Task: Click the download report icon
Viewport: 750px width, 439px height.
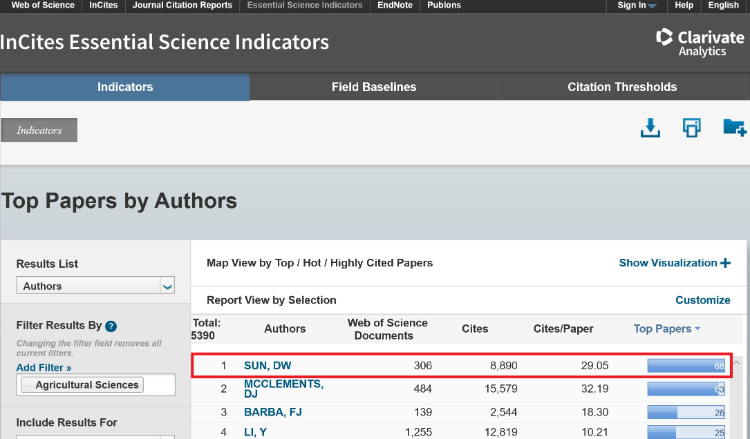Action: [650, 128]
